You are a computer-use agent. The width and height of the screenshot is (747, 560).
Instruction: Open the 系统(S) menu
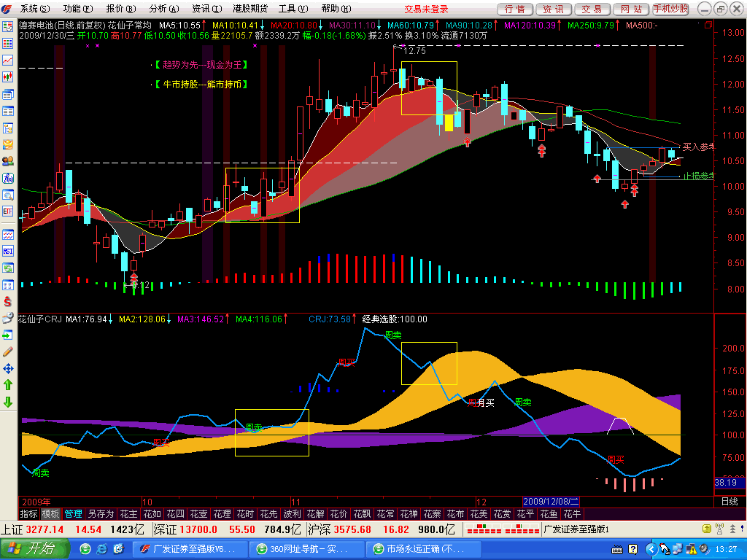[x=35, y=9]
